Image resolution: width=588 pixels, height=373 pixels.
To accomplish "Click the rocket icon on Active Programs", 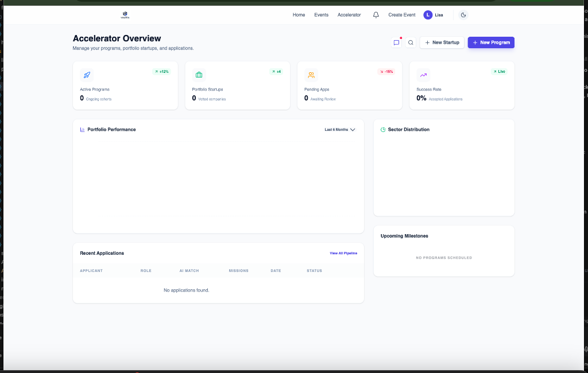I will pos(87,75).
